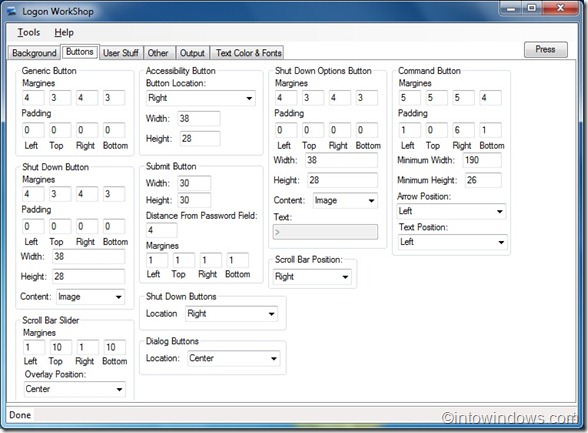Click Shut Down Options Button Text field

(x=325, y=232)
